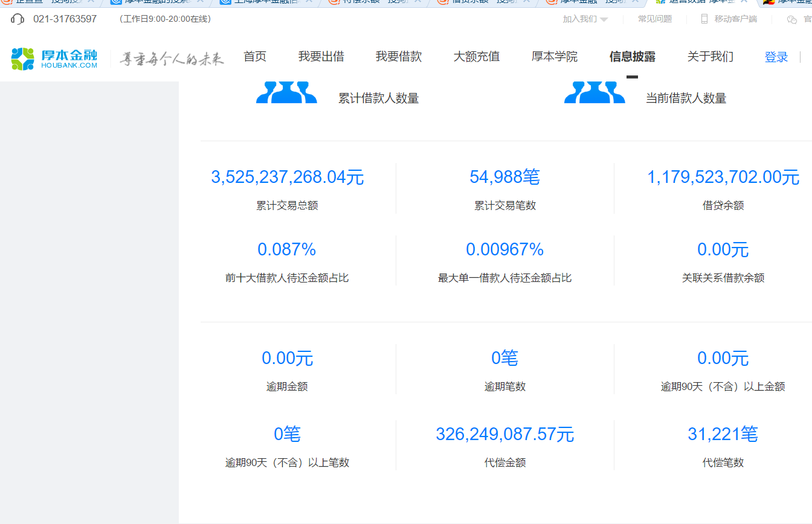
Task: Open the WeChat icon in the top bar
Action: (x=791, y=19)
